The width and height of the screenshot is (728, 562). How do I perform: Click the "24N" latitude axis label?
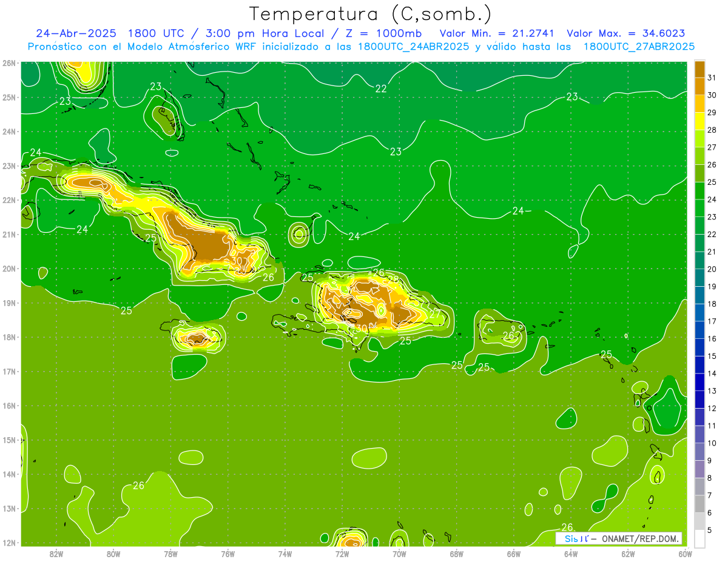tap(8, 132)
